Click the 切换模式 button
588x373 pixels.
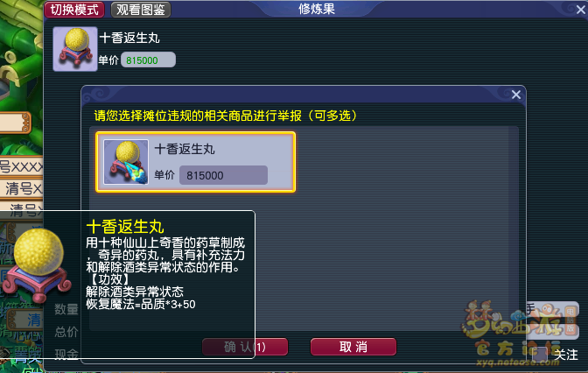pyautogui.click(x=74, y=10)
